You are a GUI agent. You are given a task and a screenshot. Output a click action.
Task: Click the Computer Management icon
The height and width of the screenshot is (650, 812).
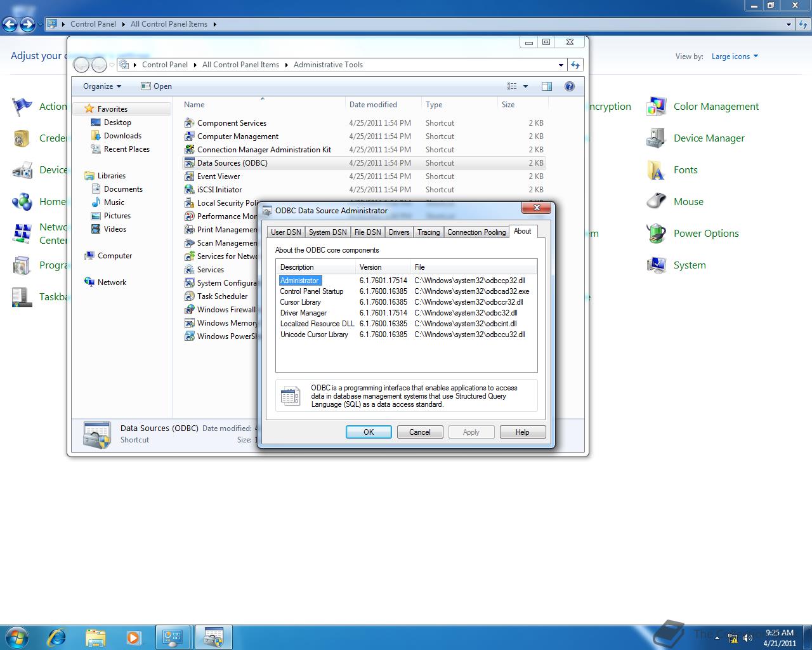click(189, 136)
